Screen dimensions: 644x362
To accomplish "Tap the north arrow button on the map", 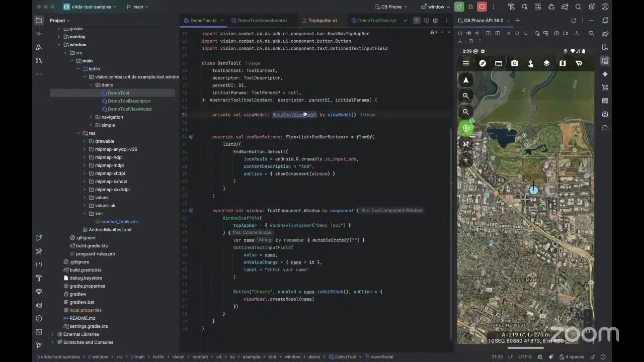I will tap(466, 80).
